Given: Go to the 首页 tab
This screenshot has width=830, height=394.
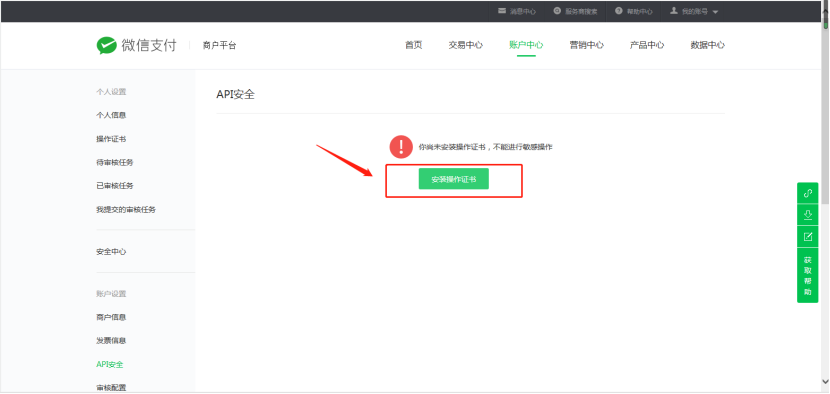Looking at the screenshot, I should [x=413, y=45].
